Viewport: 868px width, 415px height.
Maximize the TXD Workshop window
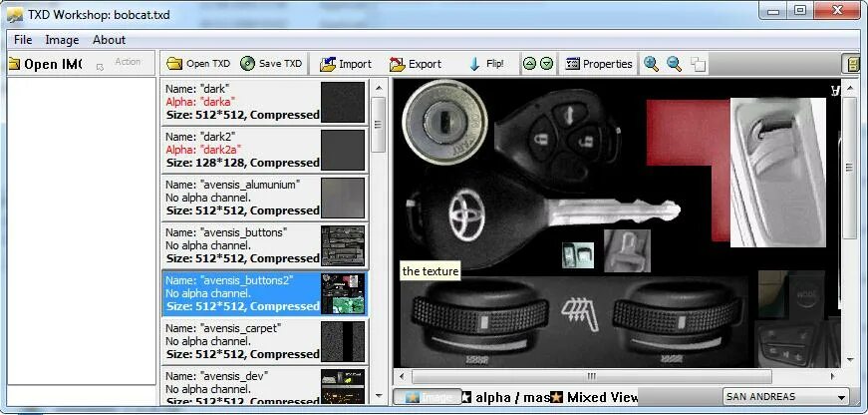[800, 11]
